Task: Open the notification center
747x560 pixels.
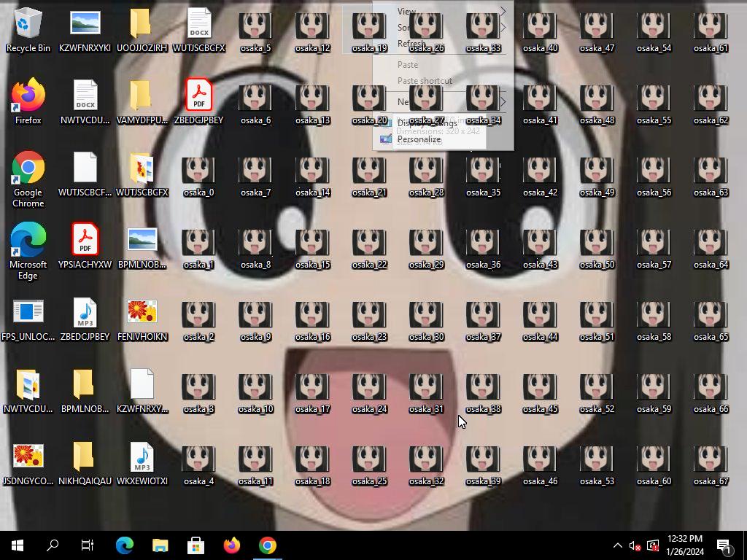Action: pos(724,546)
